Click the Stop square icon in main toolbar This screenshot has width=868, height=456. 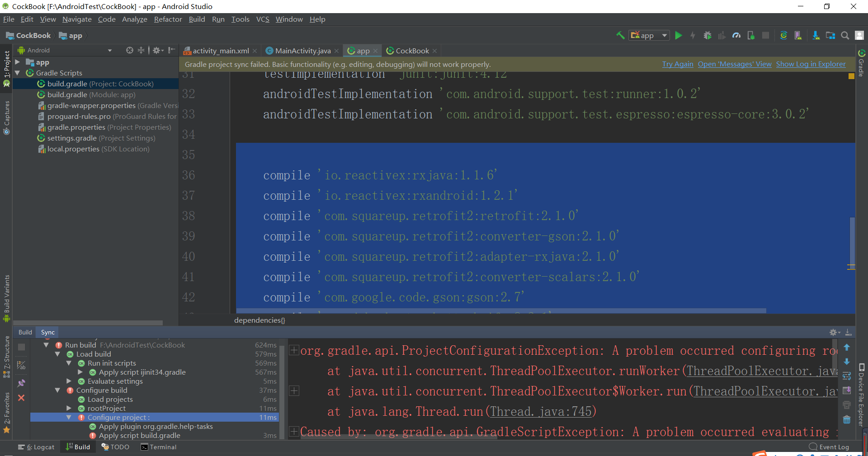[765, 35]
